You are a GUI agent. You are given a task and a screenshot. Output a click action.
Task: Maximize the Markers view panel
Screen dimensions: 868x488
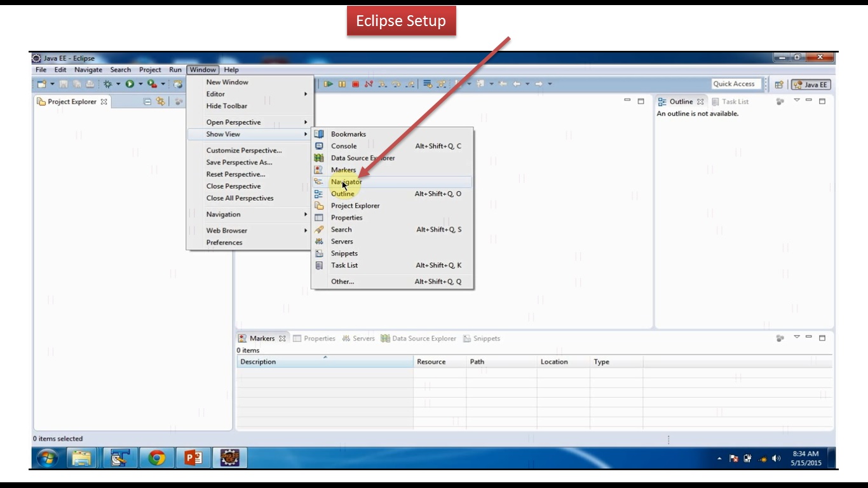pyautogui.click(x=822, y=338)
